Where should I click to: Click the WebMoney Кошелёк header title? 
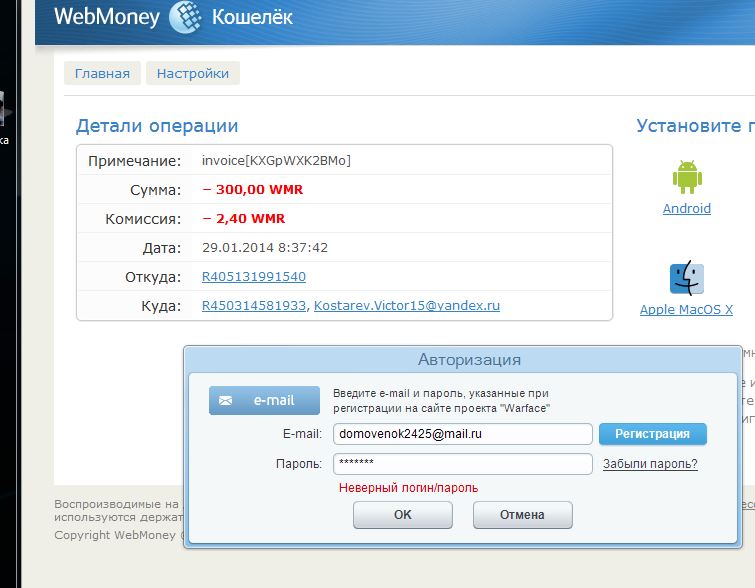(x=173, y=17)
